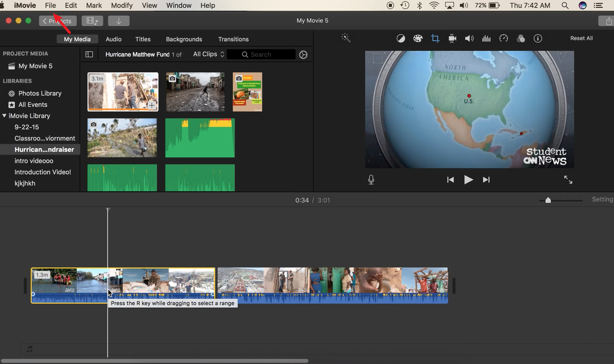Open the File menu

(x=50, y=5)
